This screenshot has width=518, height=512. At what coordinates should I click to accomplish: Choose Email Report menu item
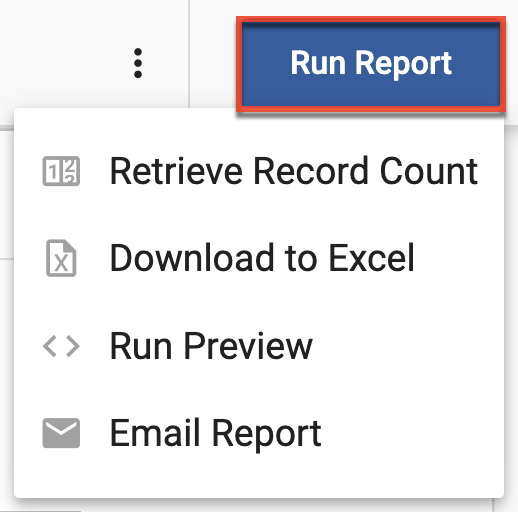tap(259, 433)
